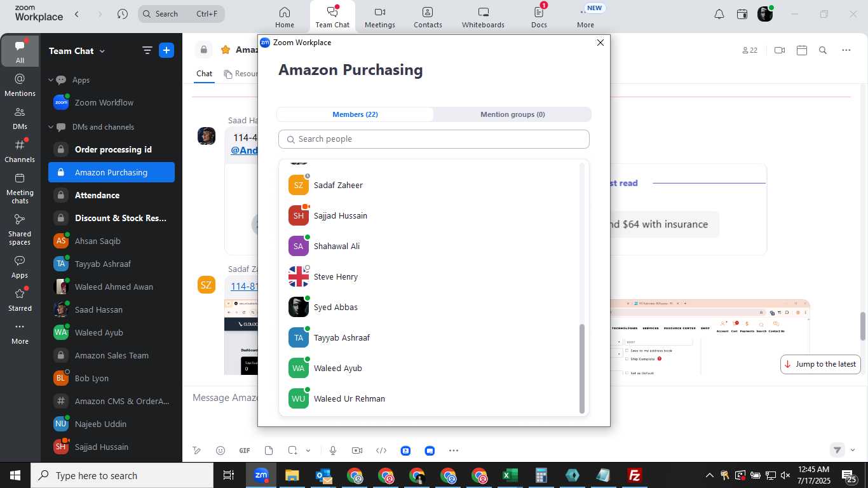Viewport: 868px width, 488px height.
Task: Attach a file in composer
Action: click(269, 451)
